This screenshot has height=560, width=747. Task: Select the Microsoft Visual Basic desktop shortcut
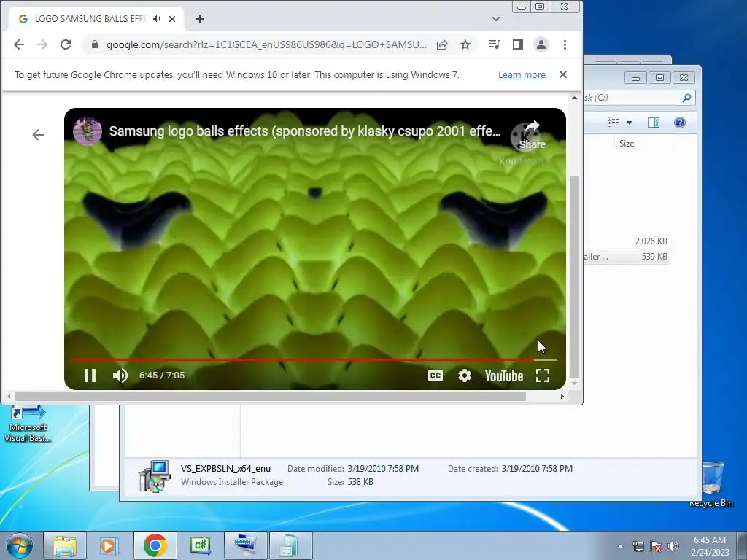[28, 424]
